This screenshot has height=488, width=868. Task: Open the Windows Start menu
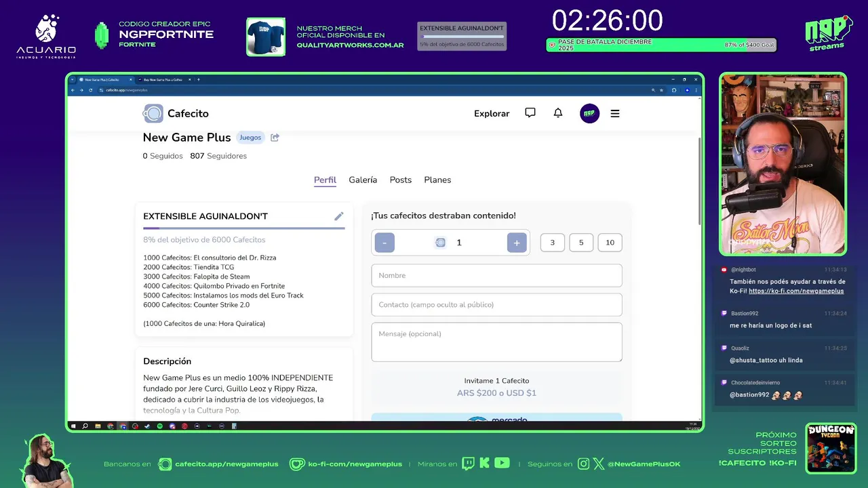pyautogui.click(x=73, y=426)
